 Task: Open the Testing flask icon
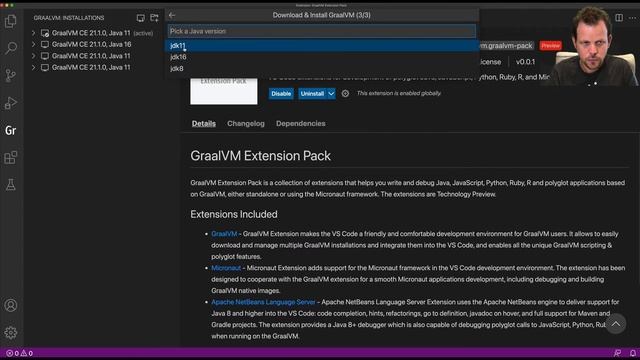click(x=11, y=184)
